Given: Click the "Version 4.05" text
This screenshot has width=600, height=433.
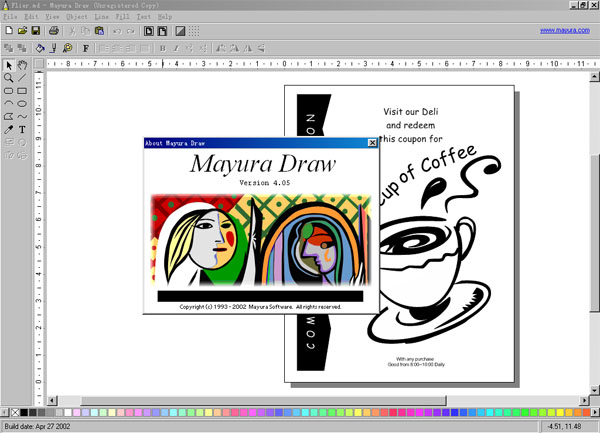Looking at the screenshot, I should point(265,183).
